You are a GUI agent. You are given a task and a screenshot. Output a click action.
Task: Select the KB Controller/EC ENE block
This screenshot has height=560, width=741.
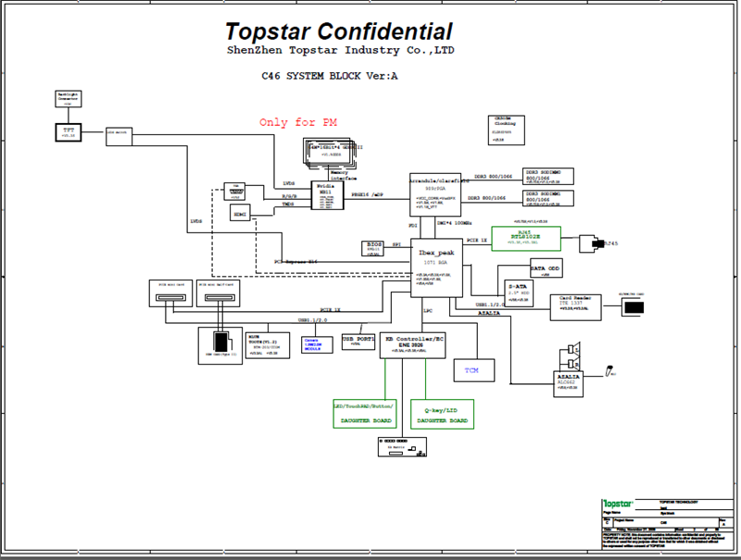pyautogui.click(x=416, y=346)
